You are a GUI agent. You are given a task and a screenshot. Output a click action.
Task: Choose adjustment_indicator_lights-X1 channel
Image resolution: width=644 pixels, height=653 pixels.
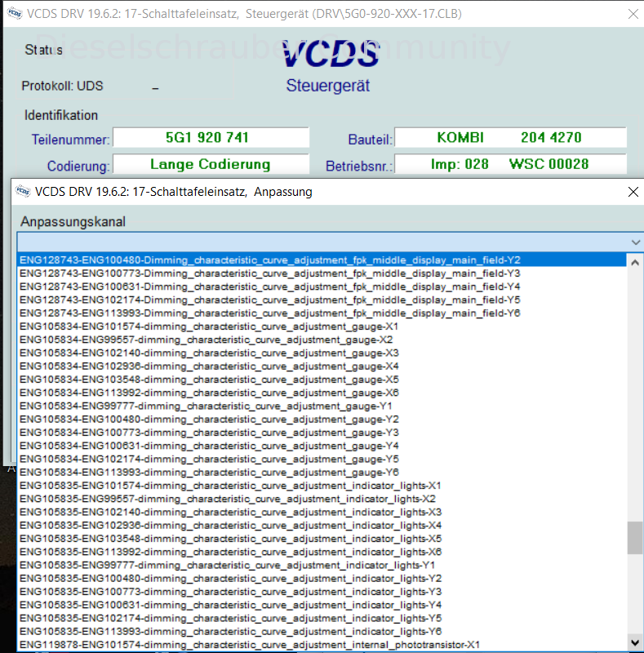pyautogui.click(x=322, y=486)
